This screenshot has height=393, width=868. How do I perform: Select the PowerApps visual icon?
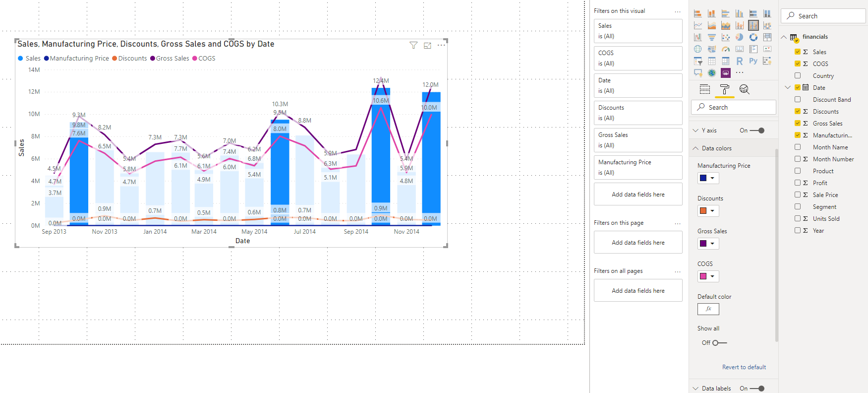click(x=726, y=73)
